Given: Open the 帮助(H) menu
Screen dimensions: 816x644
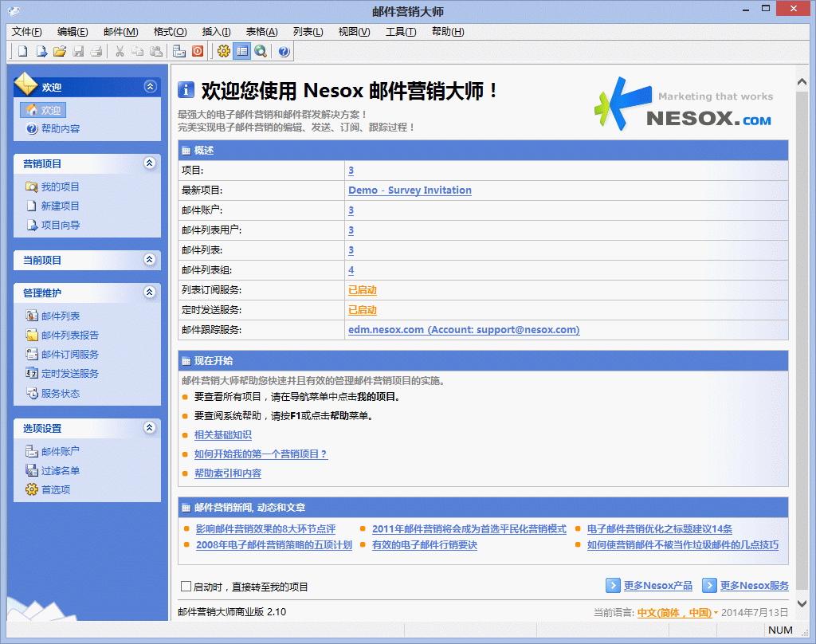Looking at the screenshot, I should pos(448,32).
